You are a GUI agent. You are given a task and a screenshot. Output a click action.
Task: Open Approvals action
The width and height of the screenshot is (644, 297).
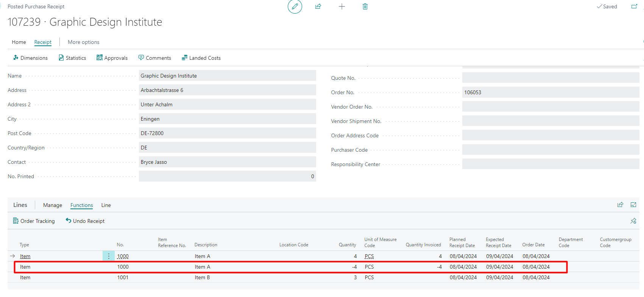click(112, 58)
